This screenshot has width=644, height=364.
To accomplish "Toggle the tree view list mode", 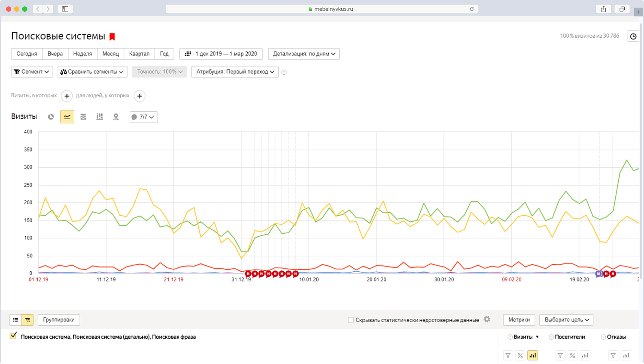I will (x=27, y=320).
